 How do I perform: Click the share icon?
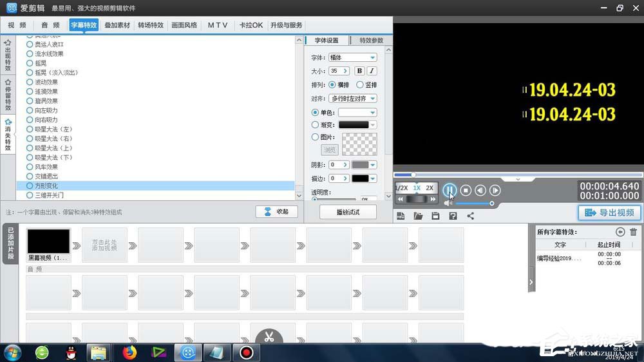coord(470,216)
